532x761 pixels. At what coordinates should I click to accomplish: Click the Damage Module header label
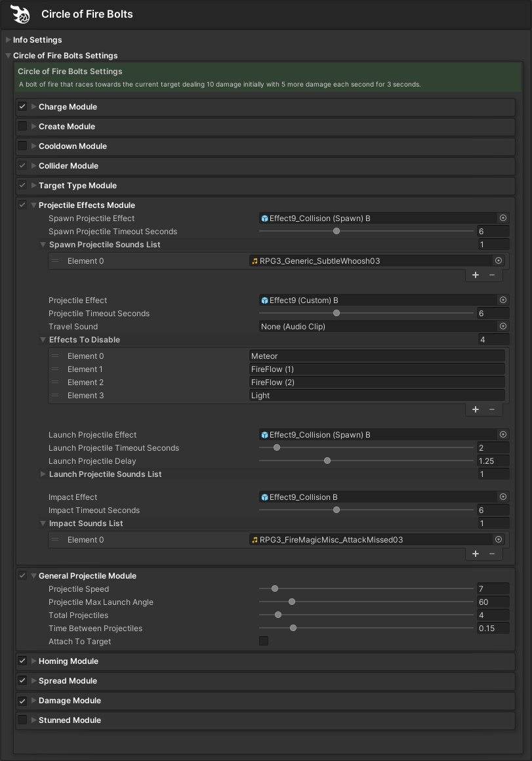[x=70, y=701]
